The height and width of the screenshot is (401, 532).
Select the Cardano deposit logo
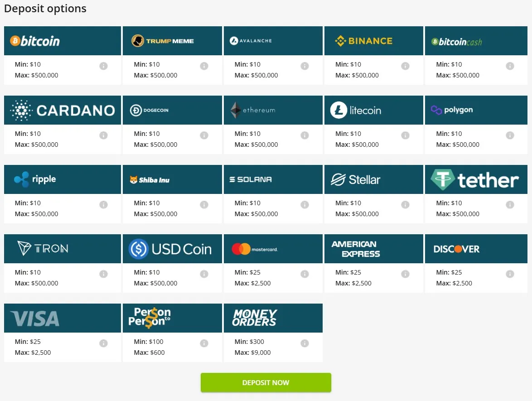click(63, 110)
